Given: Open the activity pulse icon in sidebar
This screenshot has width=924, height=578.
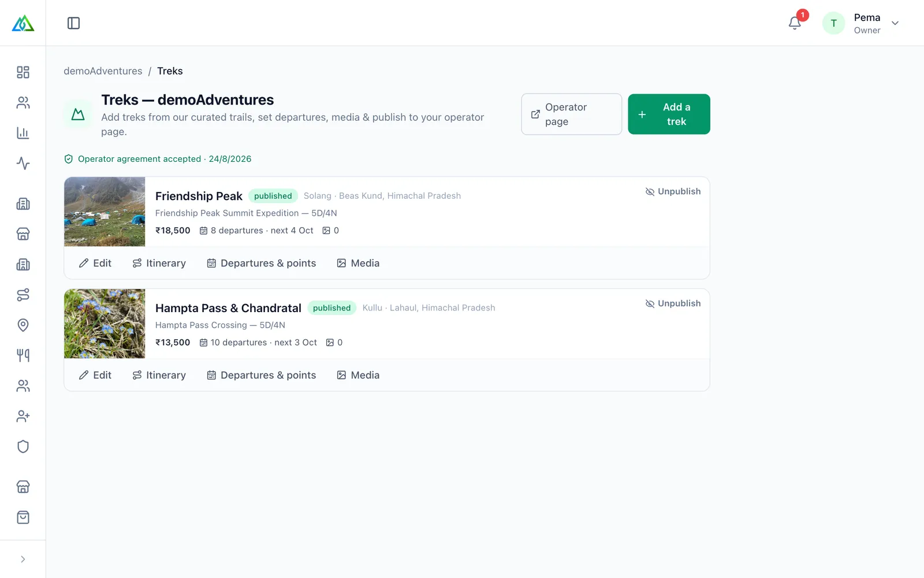Looking at the screenshot, I should (x=23, y=163).
